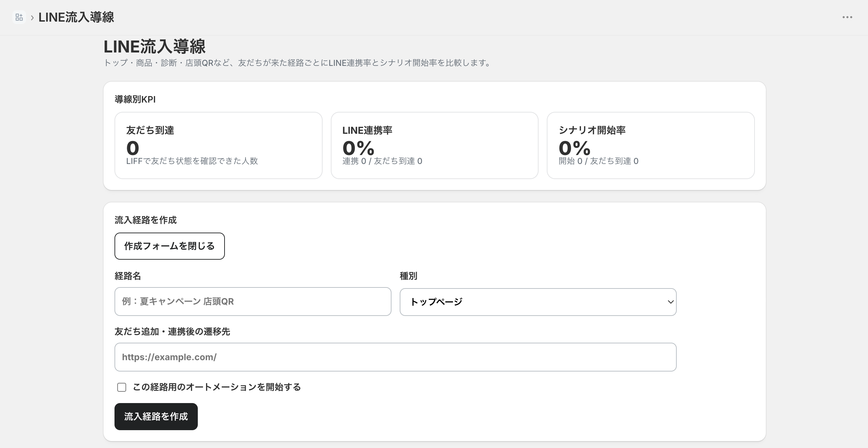This screenshot has height=448, width=868.
Task: Open the apps grid icon in breadcrumb
Action: tap(19, 17)
